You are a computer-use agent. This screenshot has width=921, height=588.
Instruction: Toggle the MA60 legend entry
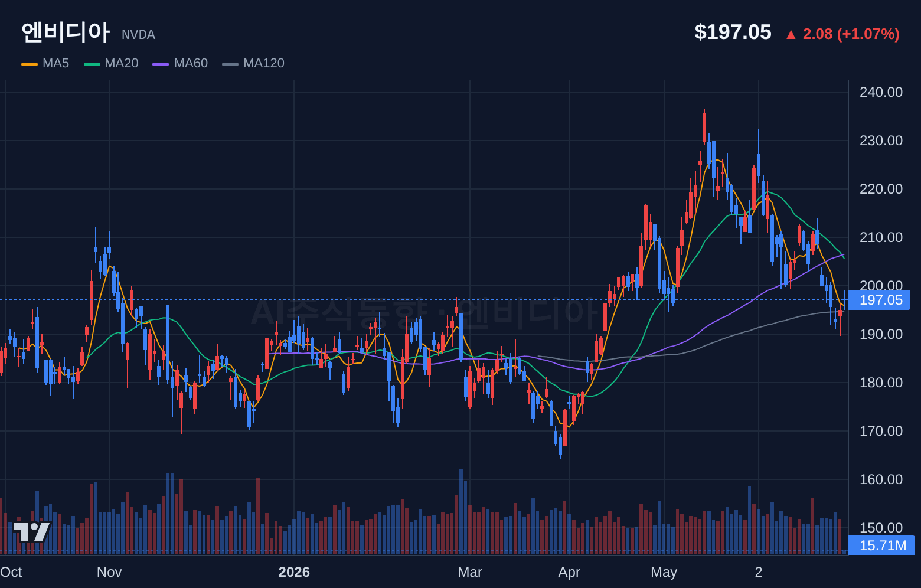tap(180, 63)
